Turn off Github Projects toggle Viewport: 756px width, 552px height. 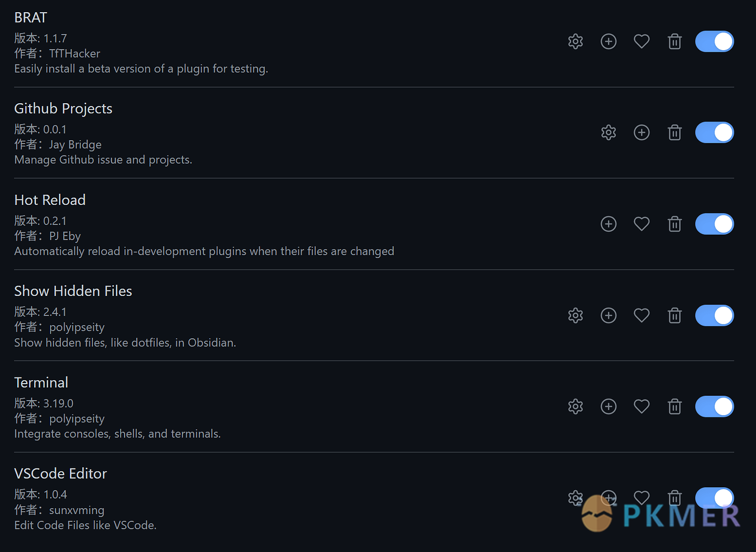[715, 132]
